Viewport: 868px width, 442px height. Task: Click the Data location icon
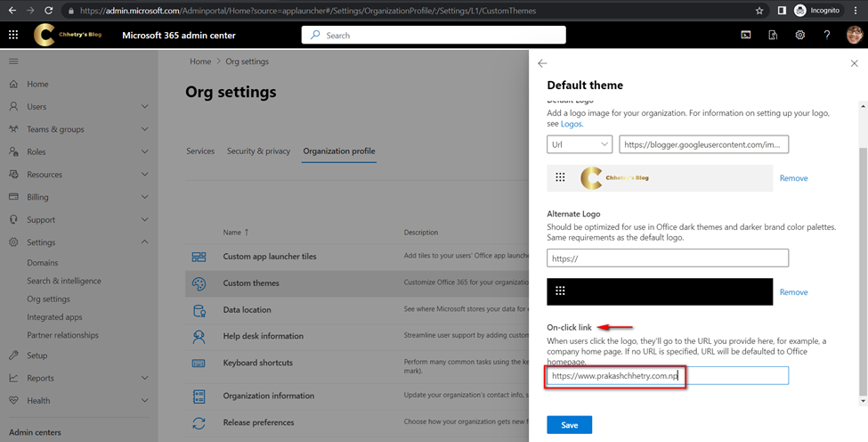pos(199,310)
